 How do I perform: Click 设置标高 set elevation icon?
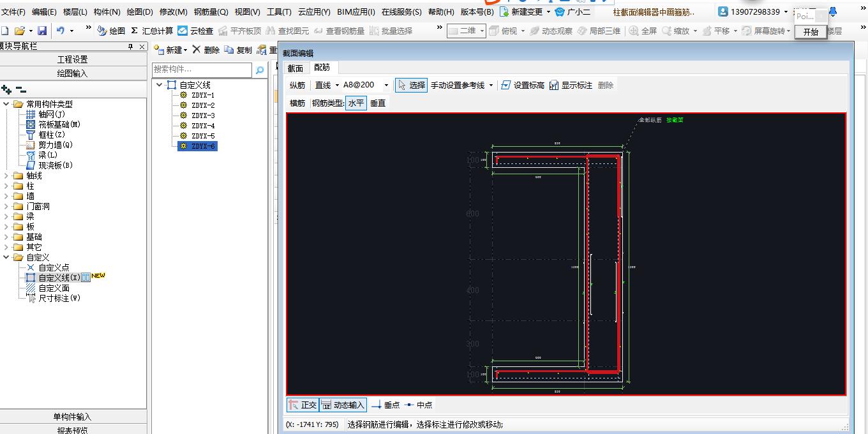522,85
